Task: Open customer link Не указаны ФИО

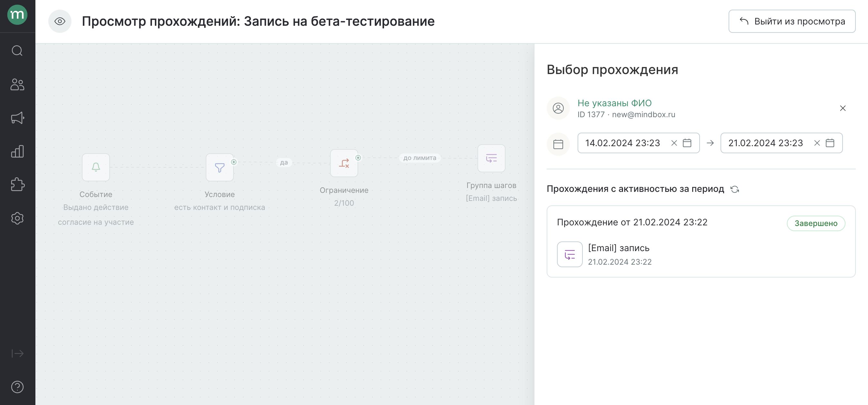Action: point(614,103)
